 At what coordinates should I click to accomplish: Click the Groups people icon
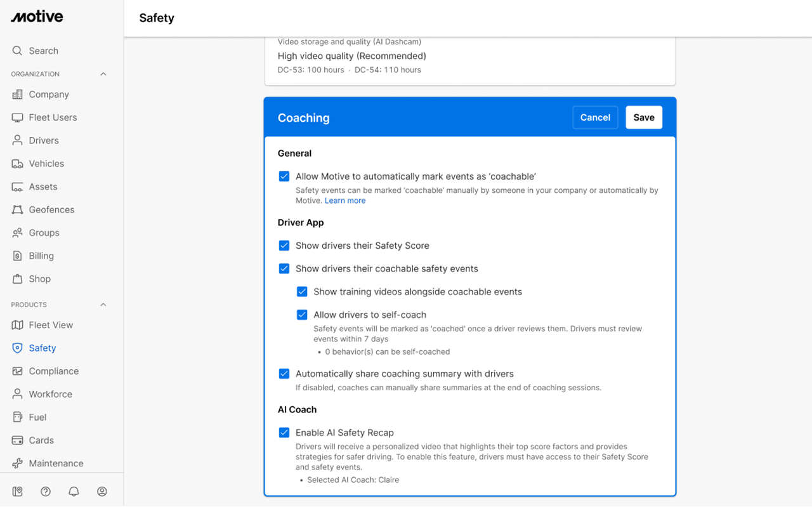pos(17,233)
